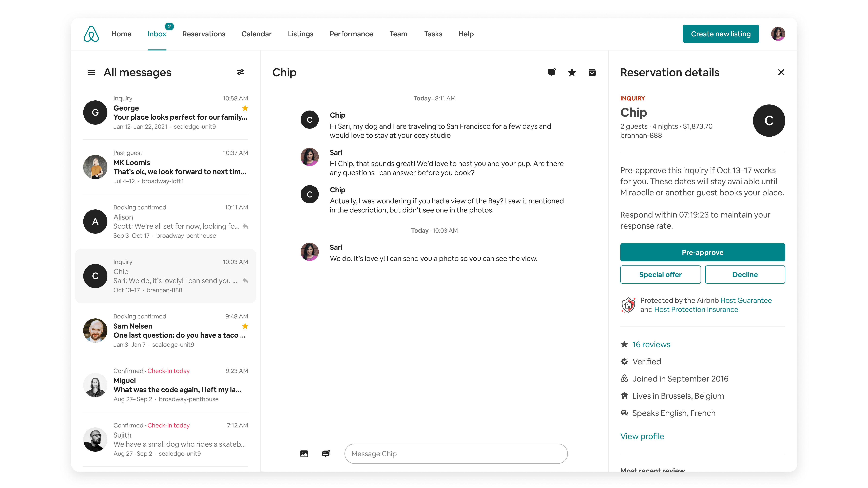Viewport: 868px width, 488px height.
Task: Go to Listings tab
Action: (x=301, y=34)
